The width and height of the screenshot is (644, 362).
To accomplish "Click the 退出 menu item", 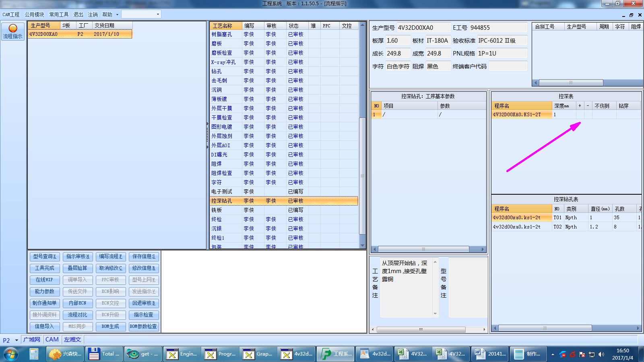I will click(78, 14).
